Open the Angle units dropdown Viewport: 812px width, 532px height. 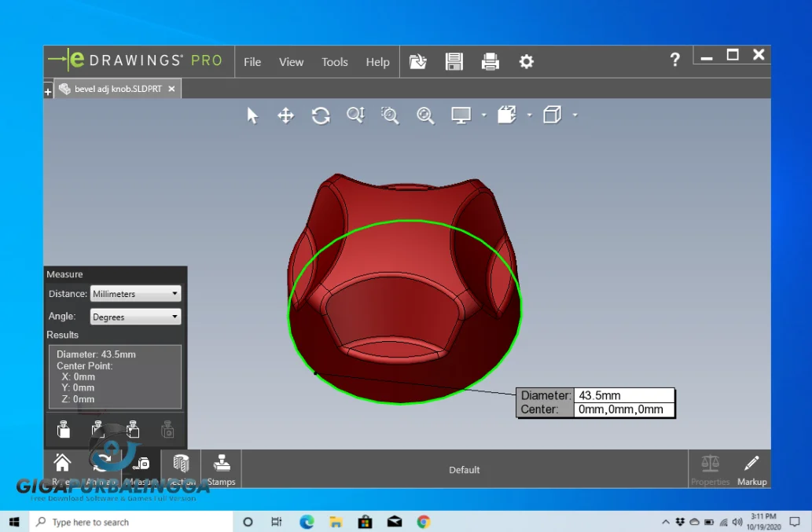[x=134, y=316]
